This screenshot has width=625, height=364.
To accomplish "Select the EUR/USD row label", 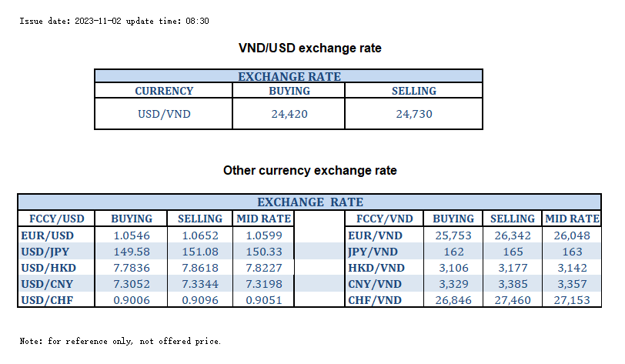I will [47, 235].
